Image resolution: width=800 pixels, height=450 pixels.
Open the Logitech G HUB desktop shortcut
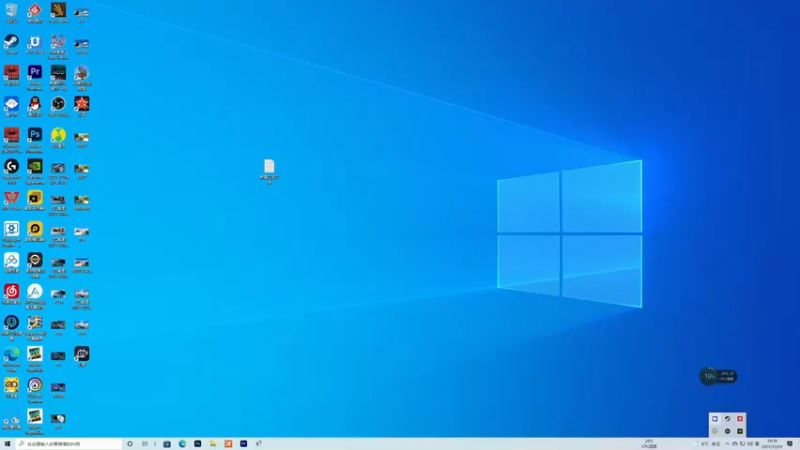[11, 171]
